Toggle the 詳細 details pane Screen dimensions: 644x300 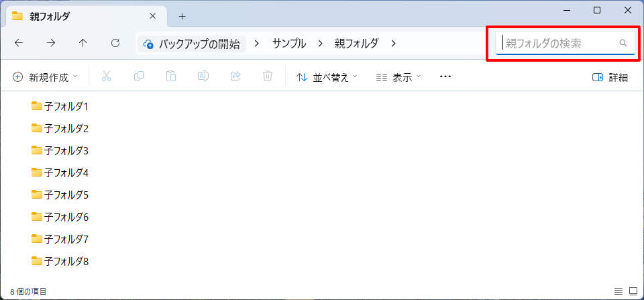click(x=610, y=77)
